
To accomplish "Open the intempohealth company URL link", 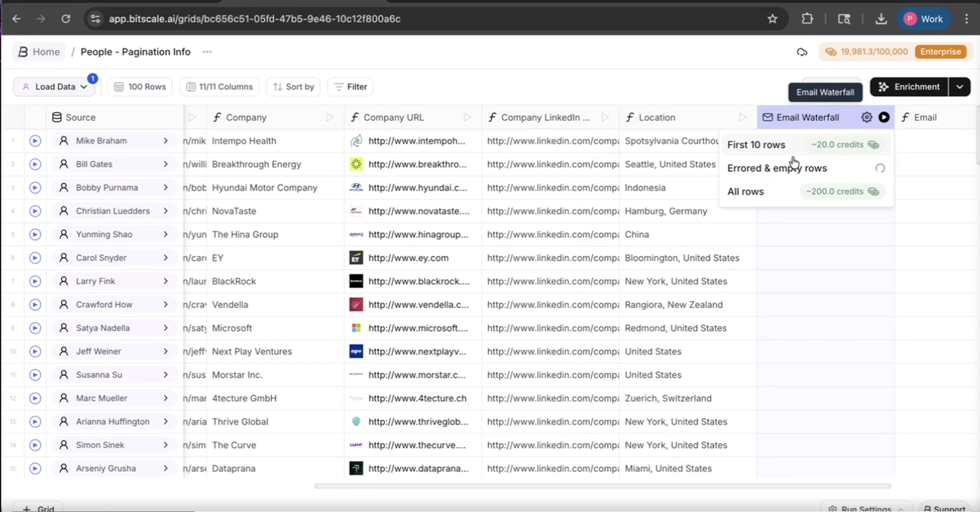I will (x=416, y=141).
